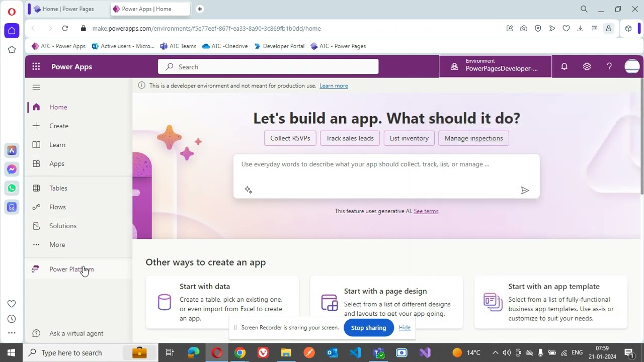Viewport: 644px width, 362px height.
Task: Open WhatsApp in the Opera sidebar
Action: 12,188
